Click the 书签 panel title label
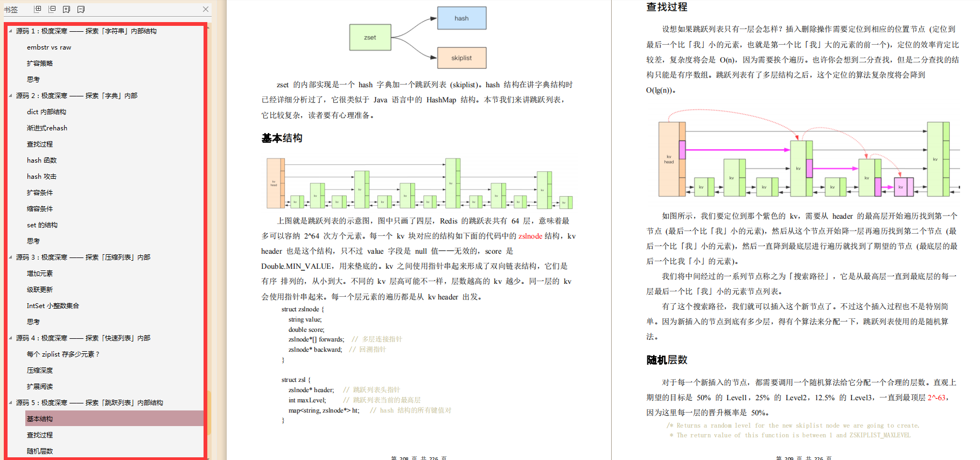The width and height of the screenshot is (980, 460). [11, 9]
